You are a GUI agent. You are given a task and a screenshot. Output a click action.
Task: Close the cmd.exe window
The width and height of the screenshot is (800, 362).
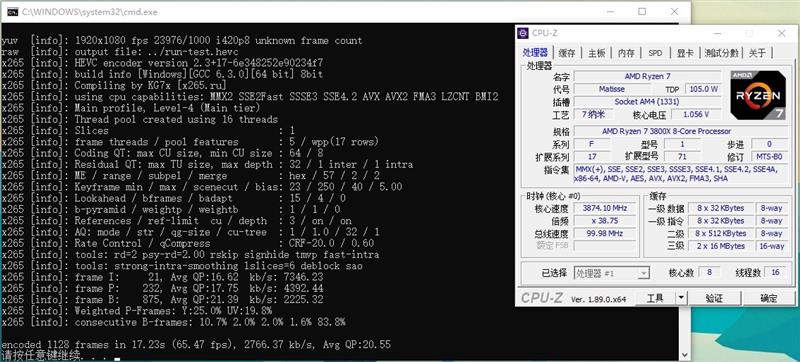click(x=674, y=12)
